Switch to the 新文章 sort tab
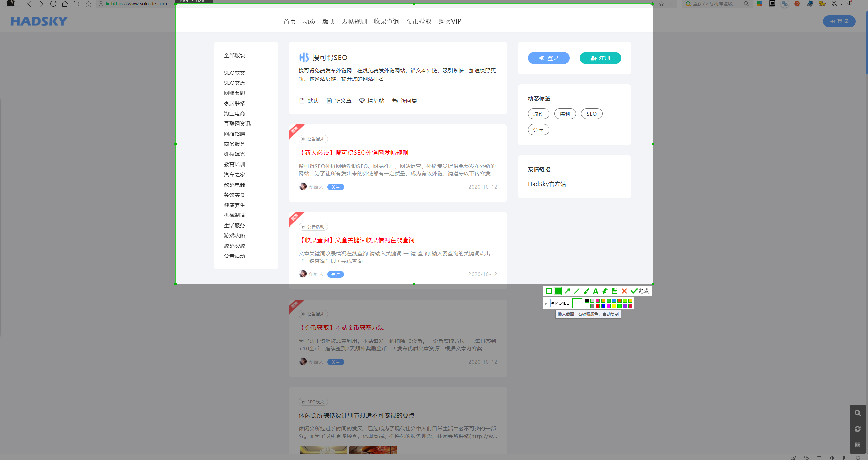 point(339,101)
